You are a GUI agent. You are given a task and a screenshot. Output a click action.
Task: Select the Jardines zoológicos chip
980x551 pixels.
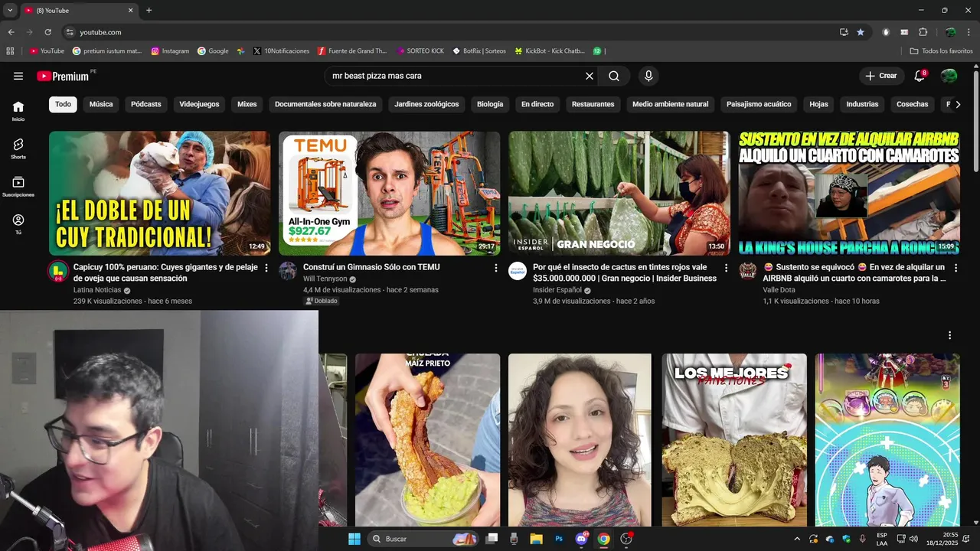[x=426, y=104]
